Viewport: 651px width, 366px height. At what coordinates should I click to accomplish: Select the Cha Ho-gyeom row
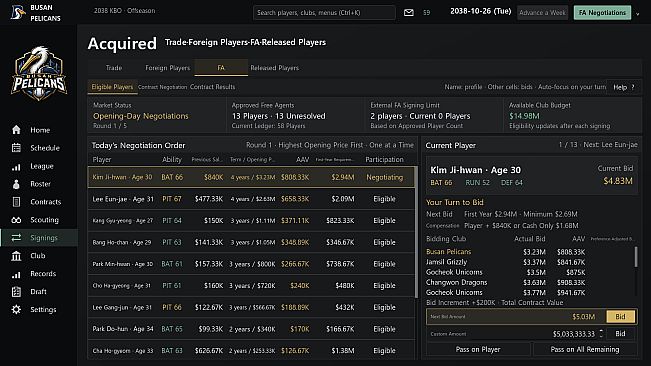251,350
